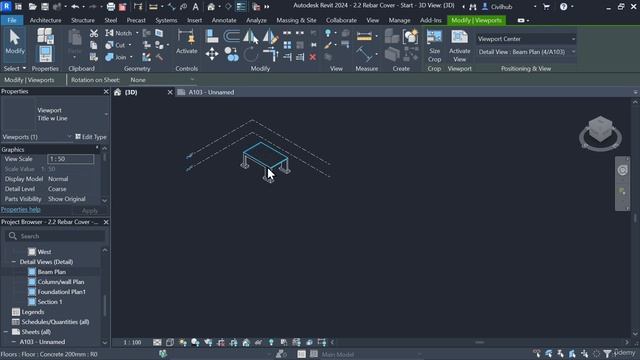
Task: Switch to the Architecture ribbon tab
Action: pyautogui.click(x=45, y=20)
